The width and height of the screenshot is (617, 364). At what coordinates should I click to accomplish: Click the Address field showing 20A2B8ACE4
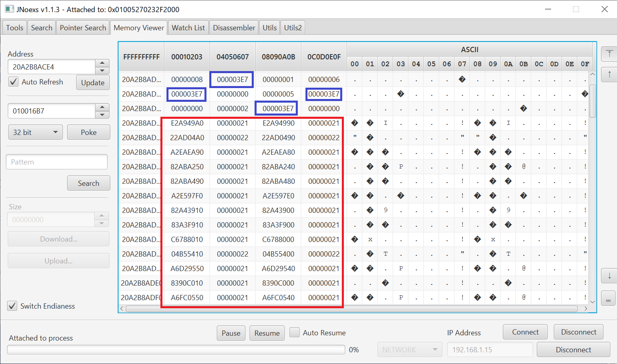click(52, 67)
